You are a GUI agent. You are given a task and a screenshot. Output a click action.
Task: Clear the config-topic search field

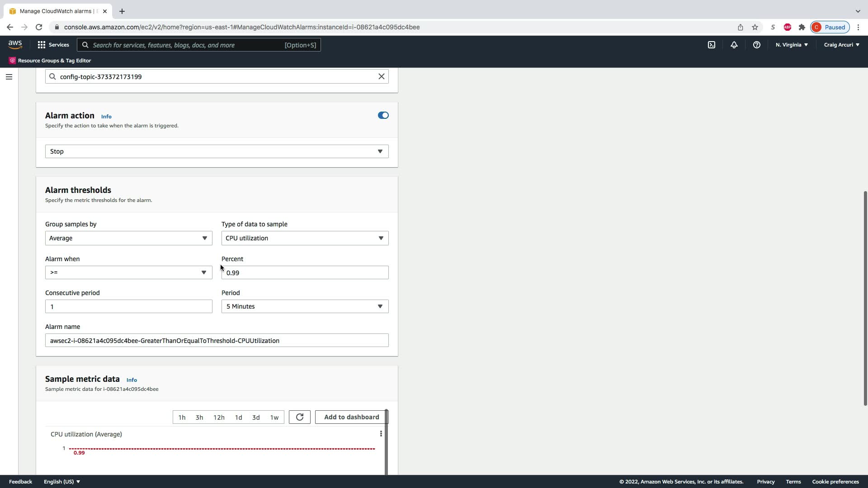381,76
